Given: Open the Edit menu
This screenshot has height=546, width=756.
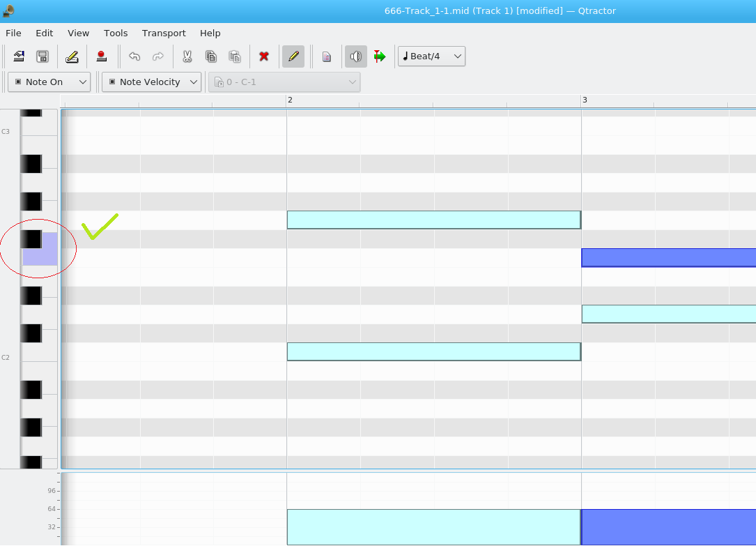Looking at the screenshot, I should click(45, 33).
